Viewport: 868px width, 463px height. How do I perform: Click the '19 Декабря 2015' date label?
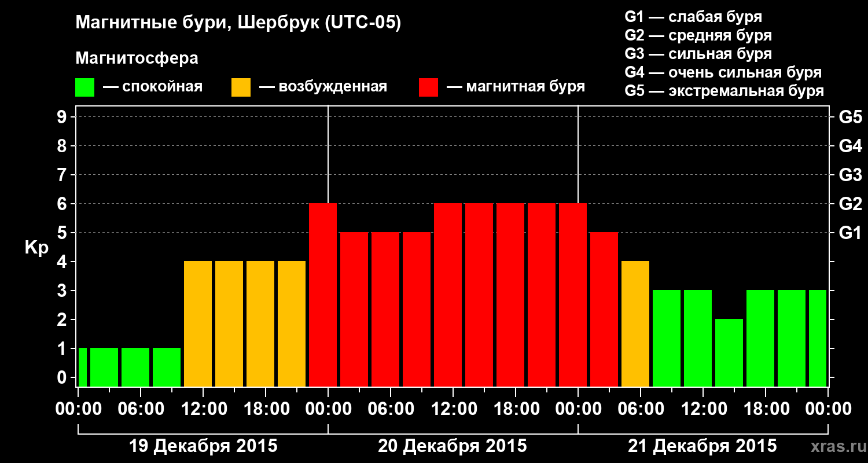[x=203, y=446]
